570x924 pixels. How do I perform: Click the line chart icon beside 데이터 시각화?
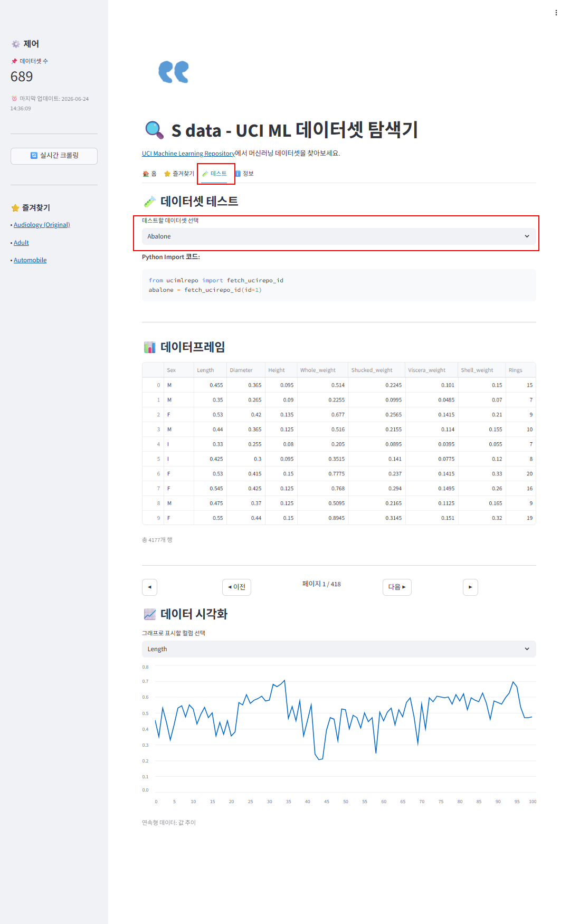[150, 614]
